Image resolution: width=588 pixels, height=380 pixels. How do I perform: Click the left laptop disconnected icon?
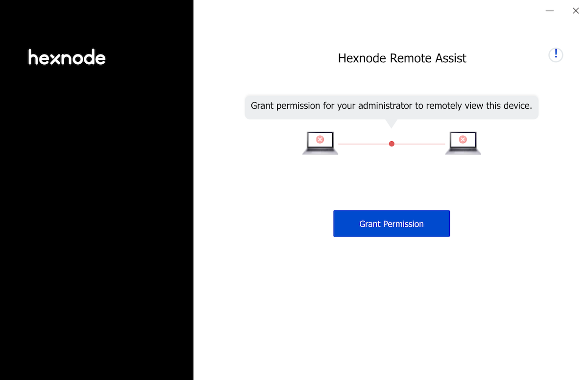[x=320, y=143]
